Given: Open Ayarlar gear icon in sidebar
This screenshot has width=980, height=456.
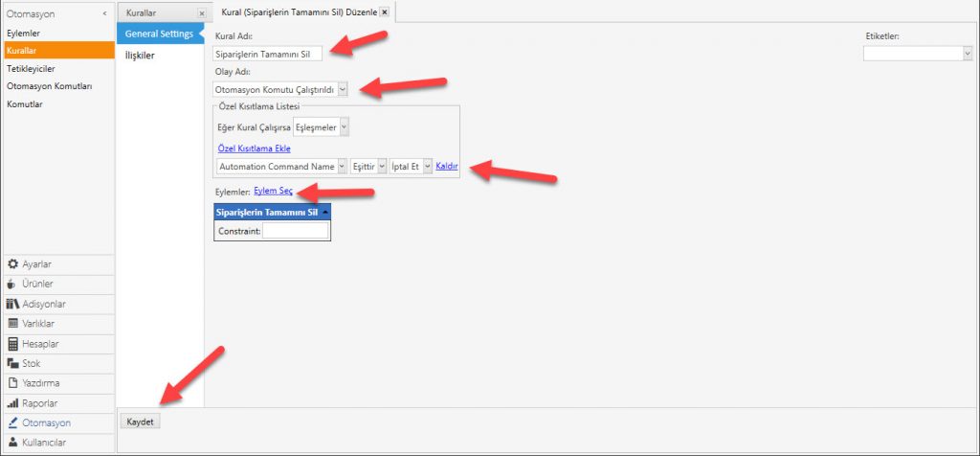Looking at the screenshot, I should (13, 263).
